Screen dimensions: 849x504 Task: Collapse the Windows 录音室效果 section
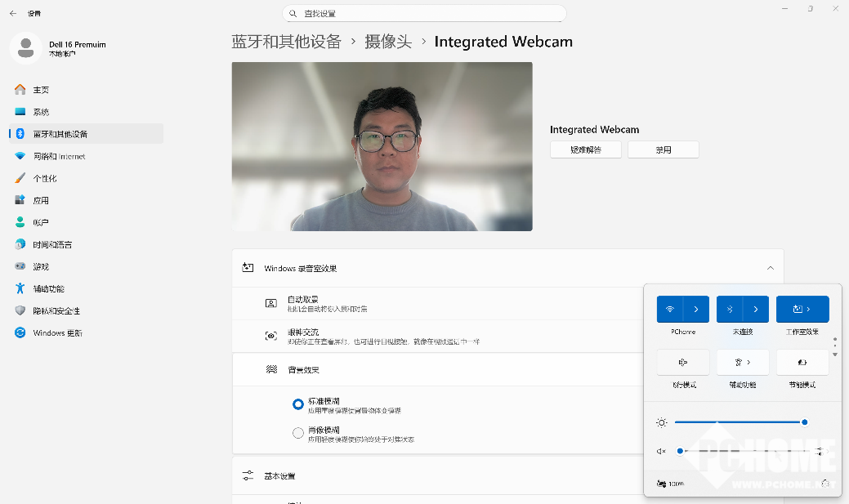click(770, 268)
